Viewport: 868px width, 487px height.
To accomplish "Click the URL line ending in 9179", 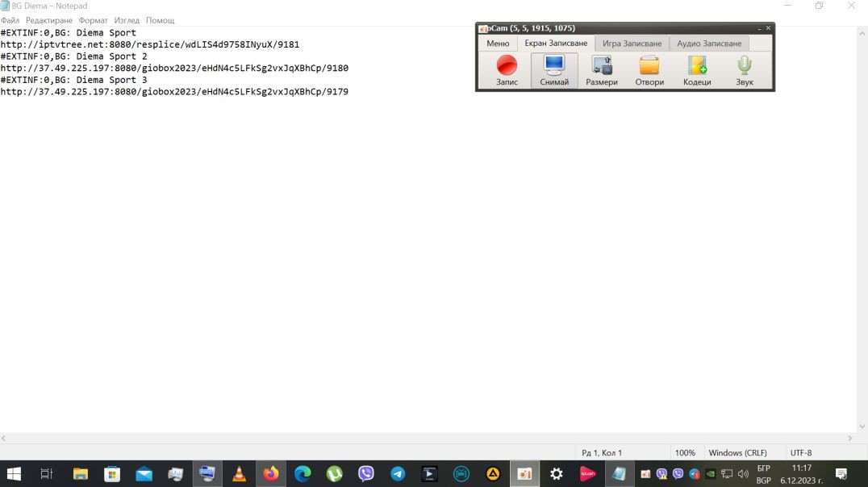I will [x=174, y=92].
